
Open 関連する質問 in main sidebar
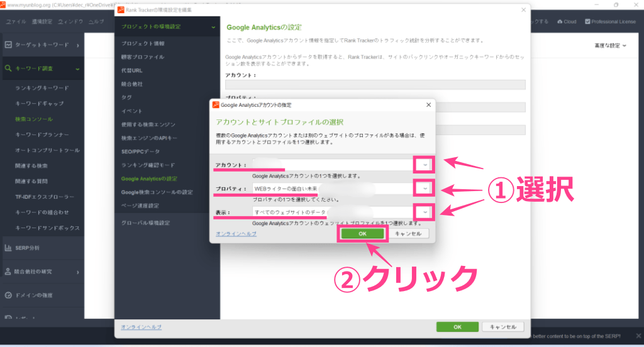click(x=31, y=181)
